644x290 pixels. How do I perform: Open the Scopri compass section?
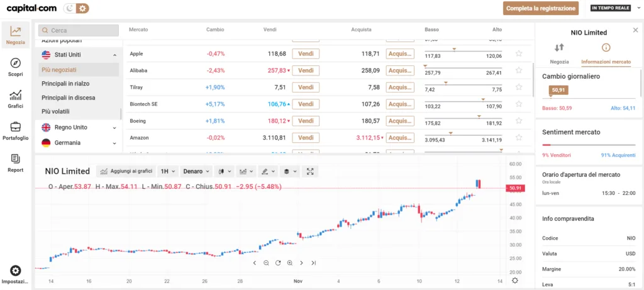[x=16, y=67]
